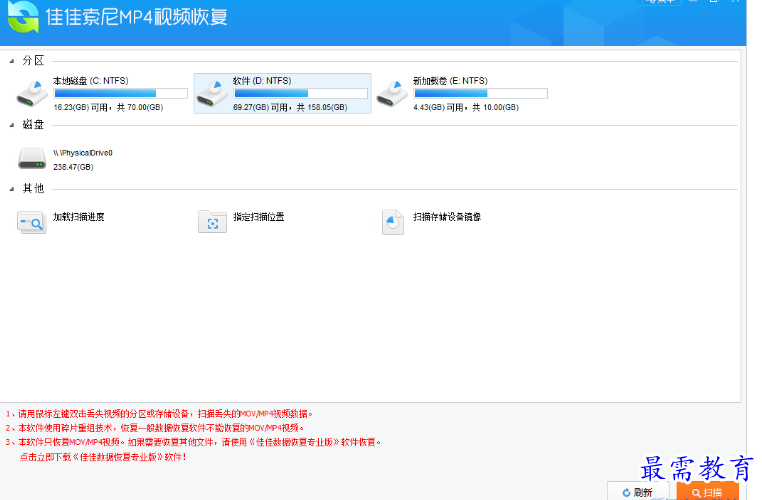Choose the 扫描存储设备镜像 label
The image size is (762, 500).
tap(447, 217)
